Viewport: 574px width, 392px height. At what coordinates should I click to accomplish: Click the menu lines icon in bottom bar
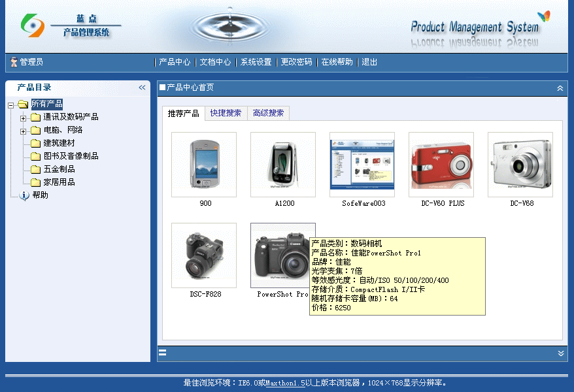pos(163,353)
